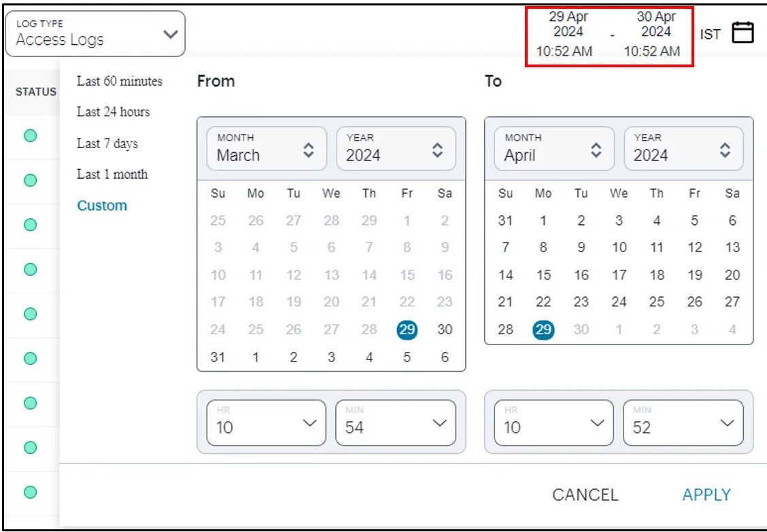Select day 10 in the To calendar
767x532 pixels.
pyautogui.click(x=619, y=247)
